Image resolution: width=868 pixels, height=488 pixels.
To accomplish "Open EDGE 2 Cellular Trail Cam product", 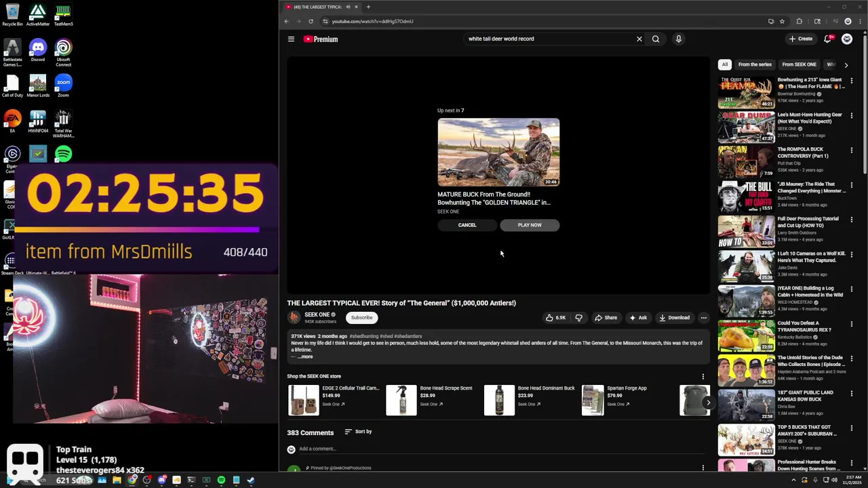I will [334, 400].
